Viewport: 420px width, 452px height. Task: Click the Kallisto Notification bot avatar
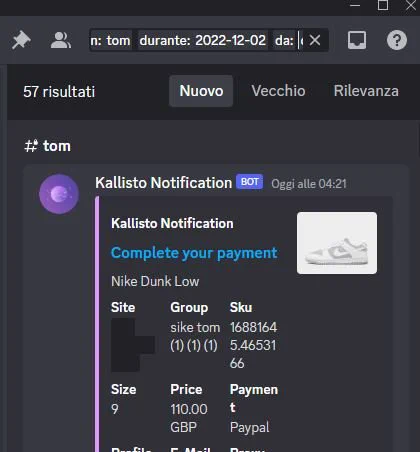59,194
